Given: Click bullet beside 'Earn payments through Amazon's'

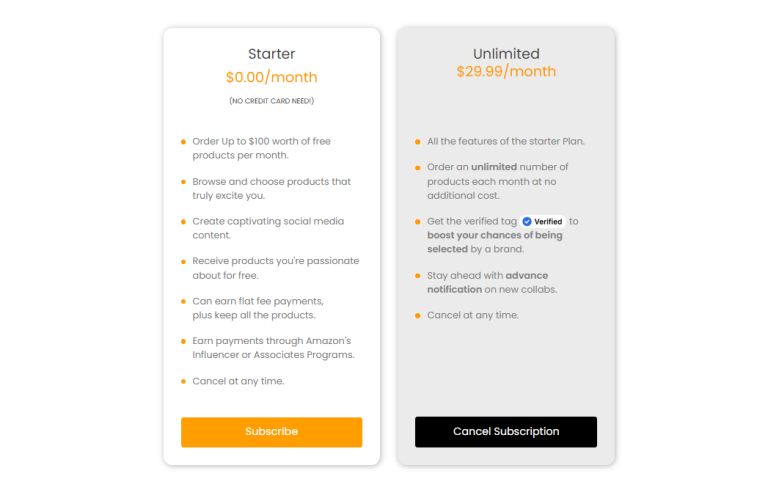Looking at the screenshot, I should click(x=183, y=342).
